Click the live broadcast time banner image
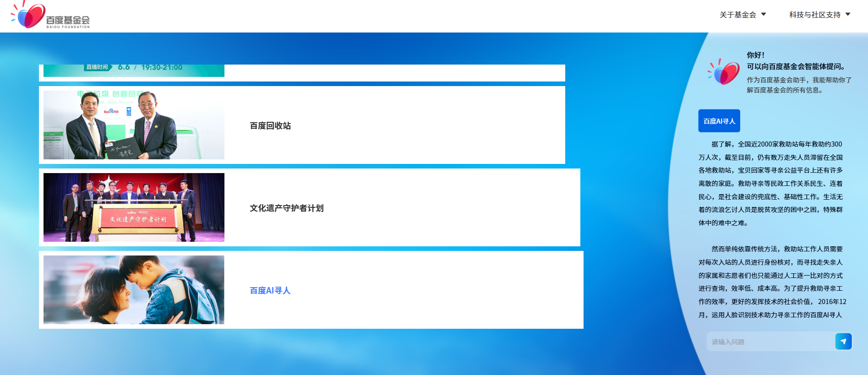This screenshot has width=868, height=375. (x=134, y=70)
